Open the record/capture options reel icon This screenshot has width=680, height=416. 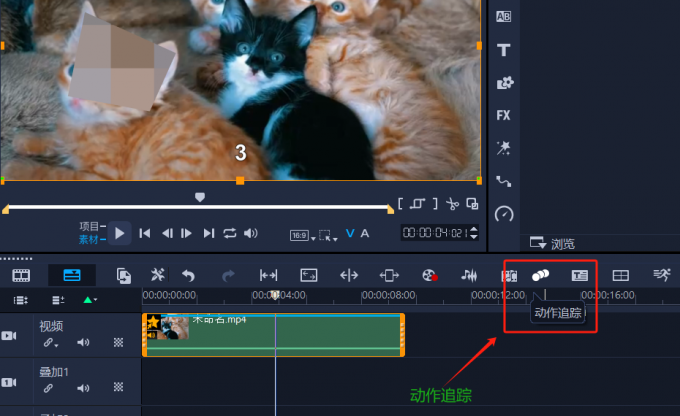pyautogui.click(x=429, y=275)
